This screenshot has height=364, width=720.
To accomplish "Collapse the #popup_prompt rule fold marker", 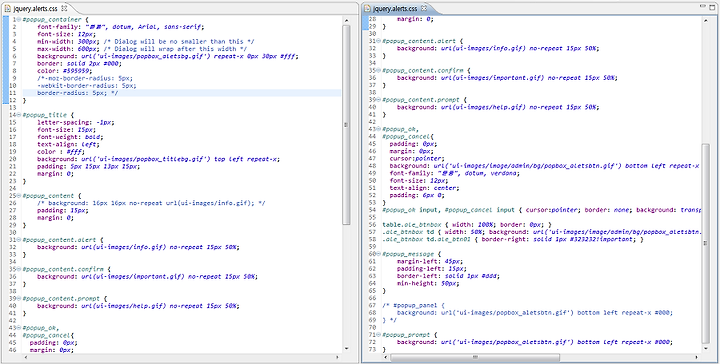I will click(379, 335).
